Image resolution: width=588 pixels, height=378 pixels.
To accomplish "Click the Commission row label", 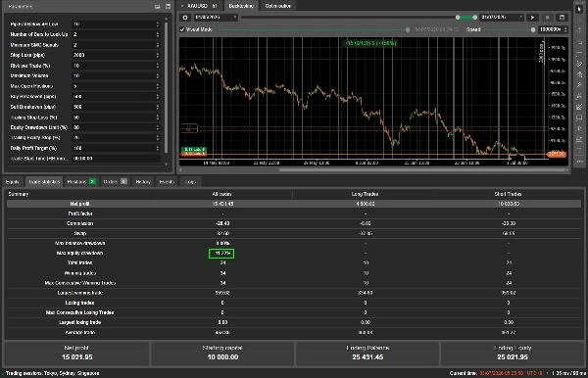I will click(x=79, y=223).
